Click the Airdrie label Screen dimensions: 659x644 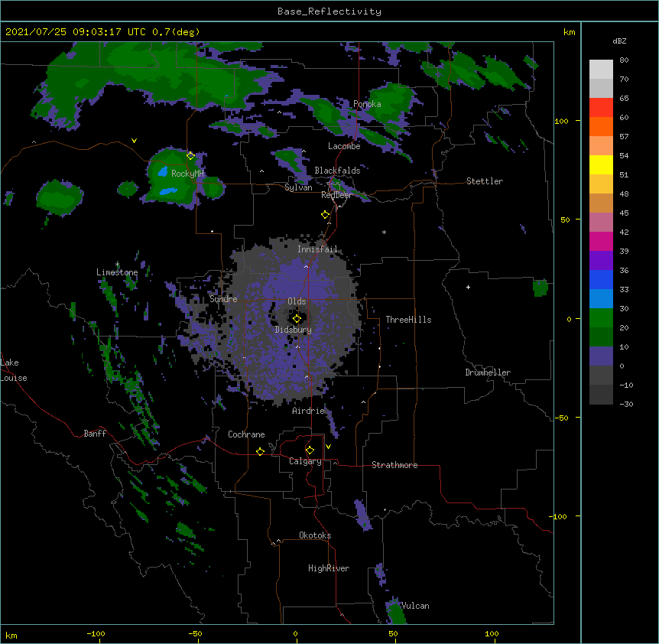pyautogui.click(x=308, y=411)
